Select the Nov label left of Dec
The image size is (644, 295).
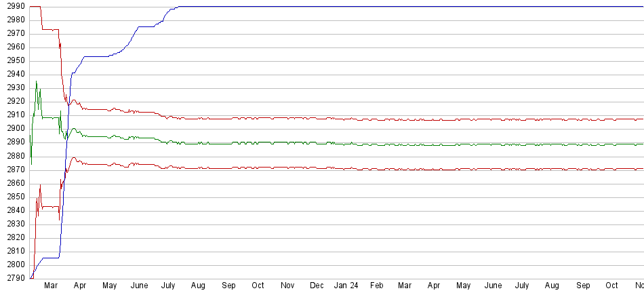(287, 286)
